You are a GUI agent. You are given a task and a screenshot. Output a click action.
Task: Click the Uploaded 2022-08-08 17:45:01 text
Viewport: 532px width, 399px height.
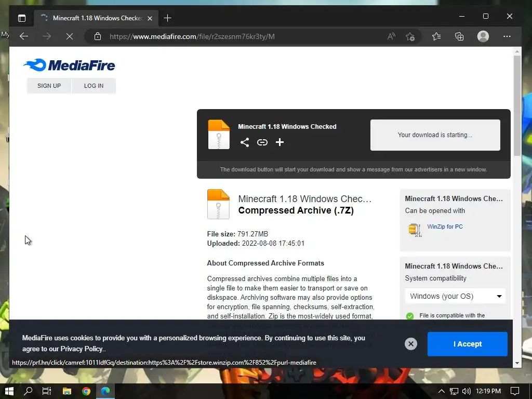(256, 244)
